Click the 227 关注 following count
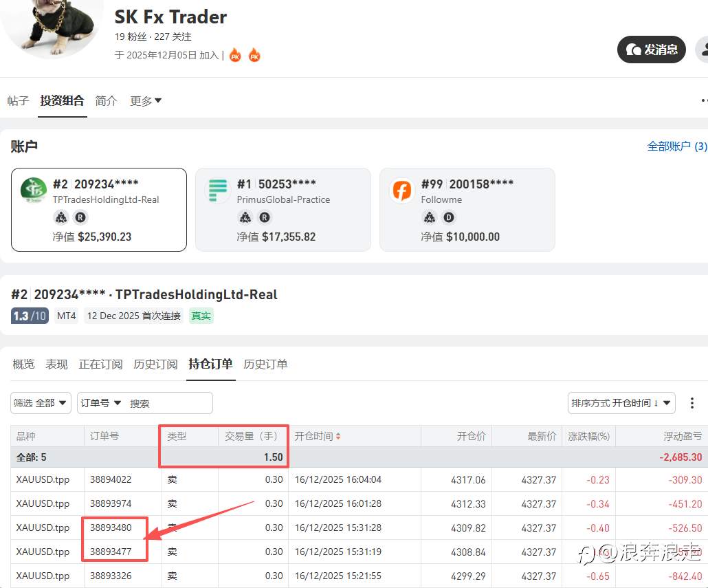This screenshot has height=588, width=708. (173, 36)
